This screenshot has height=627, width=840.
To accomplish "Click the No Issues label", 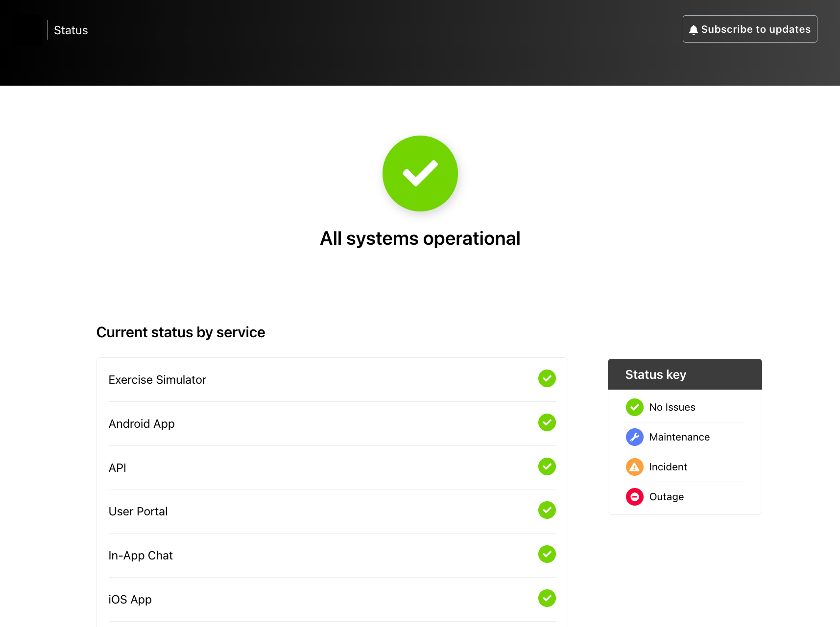I will (672, 407).
